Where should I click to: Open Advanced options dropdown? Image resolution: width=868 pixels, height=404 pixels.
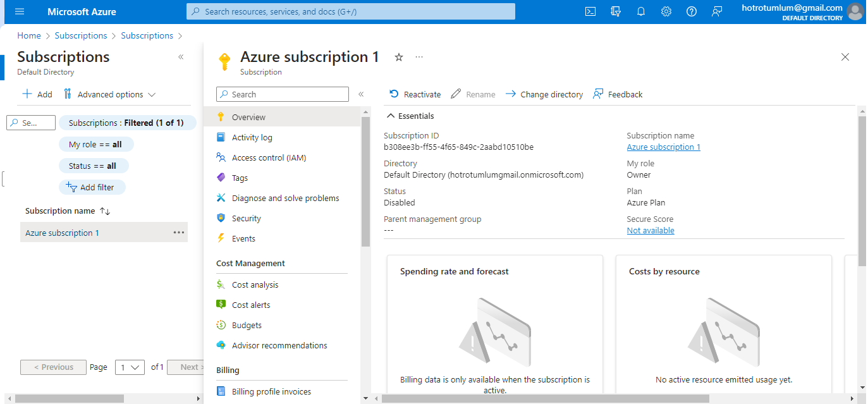[109, 94]
